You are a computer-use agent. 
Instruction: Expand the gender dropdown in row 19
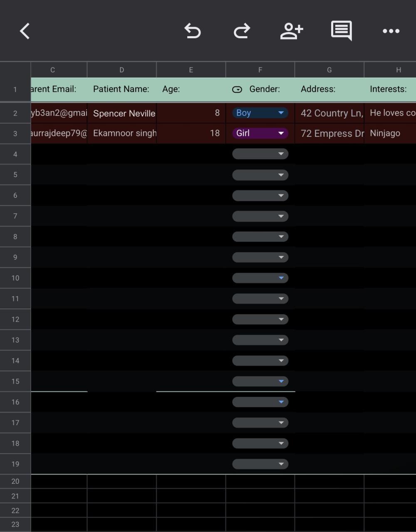260,464
